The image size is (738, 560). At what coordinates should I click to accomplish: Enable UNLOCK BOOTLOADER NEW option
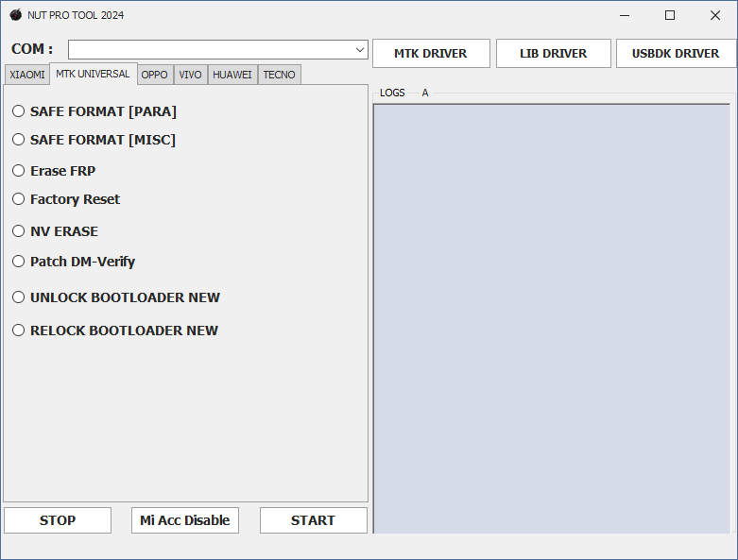tap(19, 297)
